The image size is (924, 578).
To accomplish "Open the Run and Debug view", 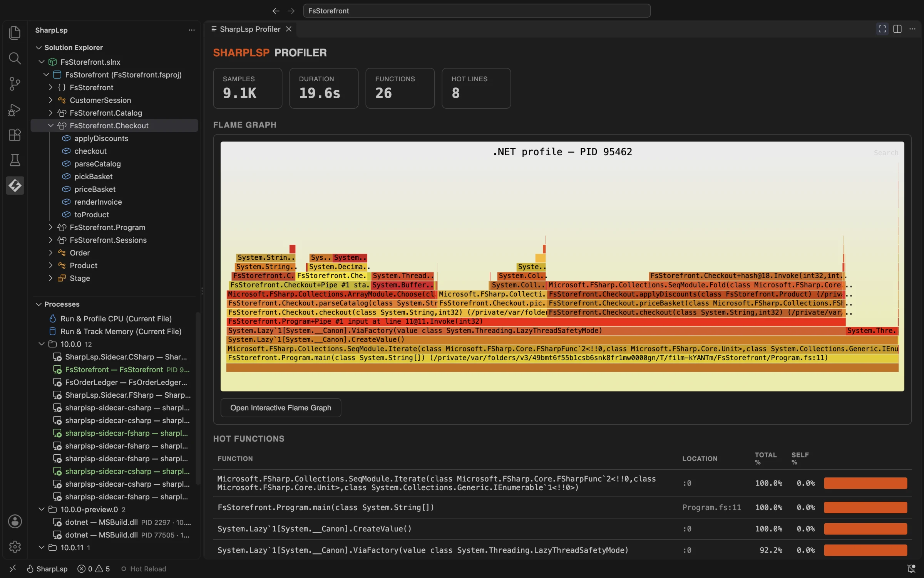I will coord(15,109).
